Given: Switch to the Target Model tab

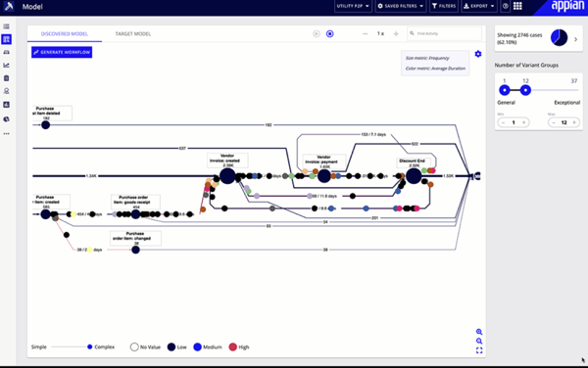Looking at the screenshot, I should [x=132, y=33].
